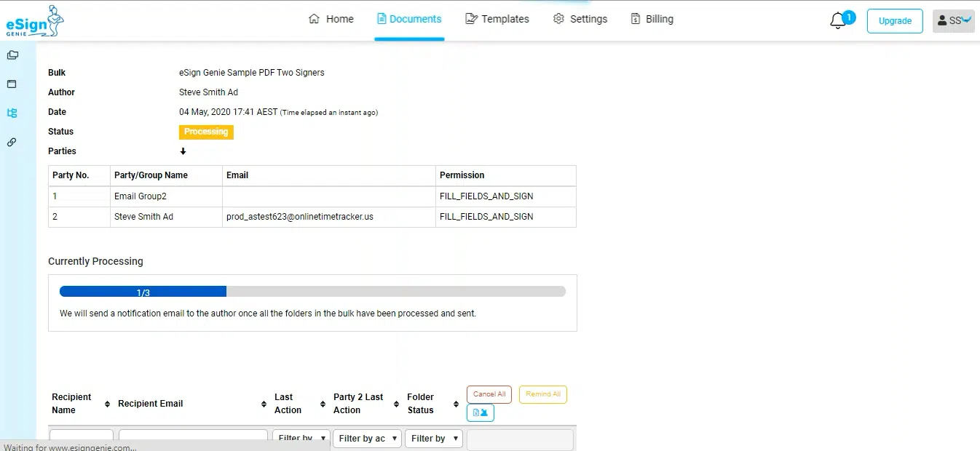Click the Currently Processing heading

coord(95,261)
